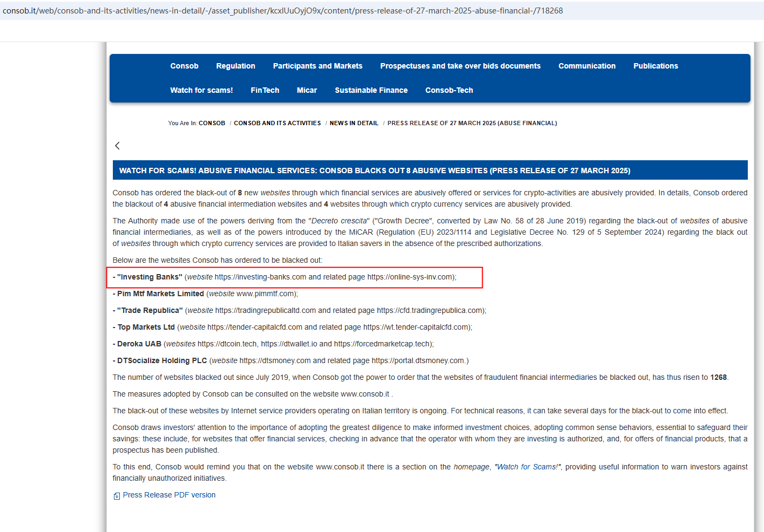This screenshot has height=532, width=764.
Task: Open the Regulation menu
Action: 235,66
